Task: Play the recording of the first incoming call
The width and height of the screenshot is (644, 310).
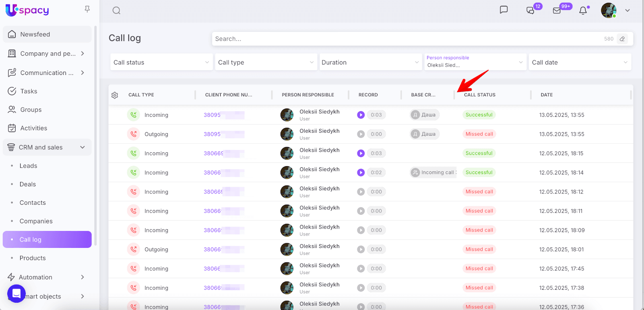Action: (x=361, y=115)
